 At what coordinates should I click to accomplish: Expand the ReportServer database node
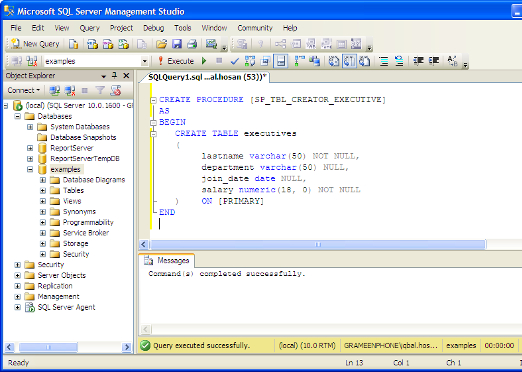30,148
